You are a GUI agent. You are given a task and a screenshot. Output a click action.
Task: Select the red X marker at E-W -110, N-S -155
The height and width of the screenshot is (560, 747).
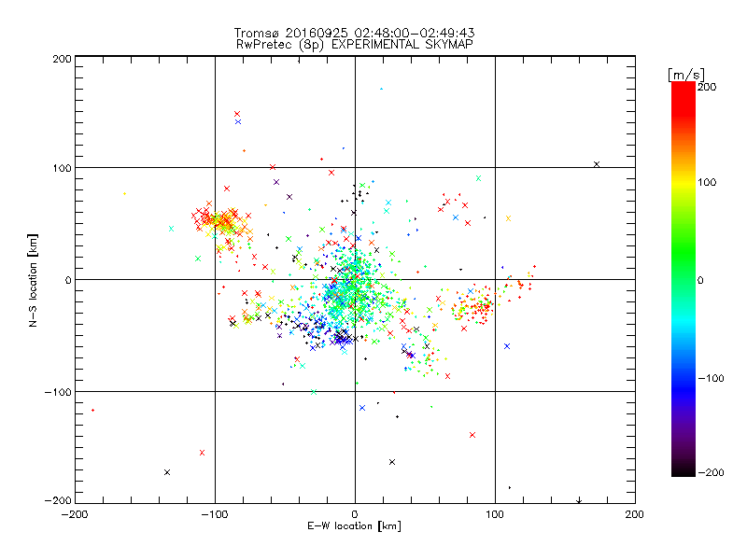point(202,453)
